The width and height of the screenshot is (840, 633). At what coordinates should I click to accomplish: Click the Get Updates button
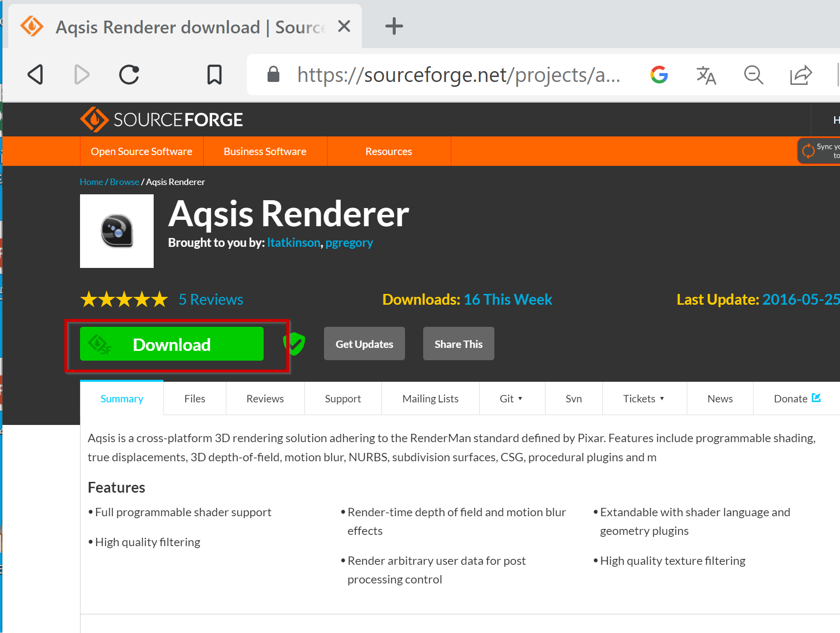click(x=364, y=344)
